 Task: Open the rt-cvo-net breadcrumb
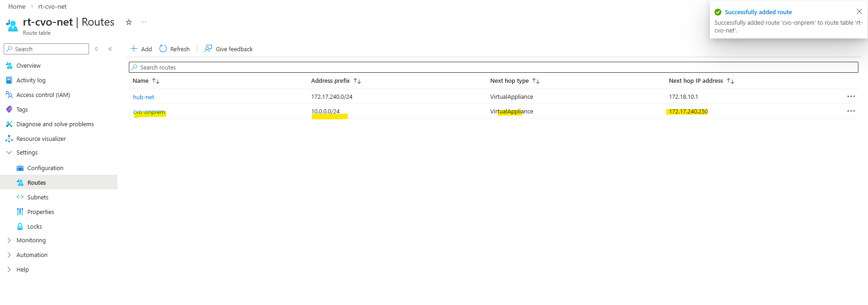click(52, 6)
